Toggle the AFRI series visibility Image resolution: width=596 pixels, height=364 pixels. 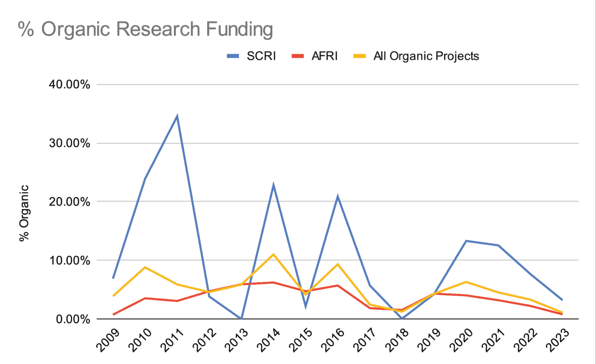point(298,56)
